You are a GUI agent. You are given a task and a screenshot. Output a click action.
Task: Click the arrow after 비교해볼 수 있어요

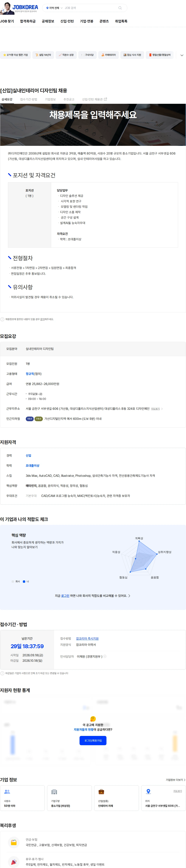(129, 596)
